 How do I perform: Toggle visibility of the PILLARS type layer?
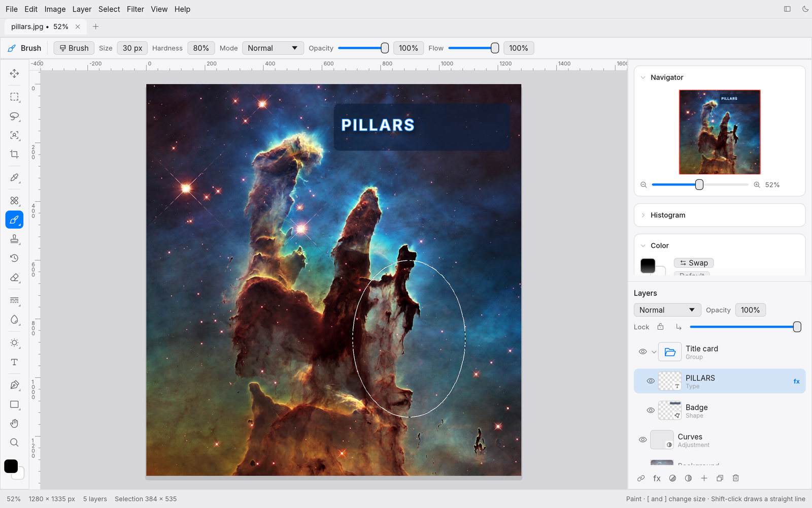(651, 381)
